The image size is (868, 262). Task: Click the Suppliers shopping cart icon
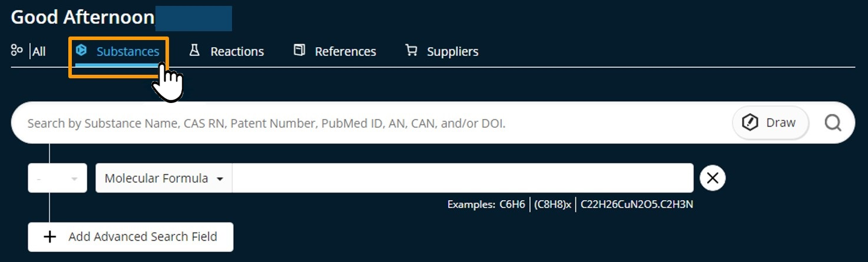[x=411, y=51]
